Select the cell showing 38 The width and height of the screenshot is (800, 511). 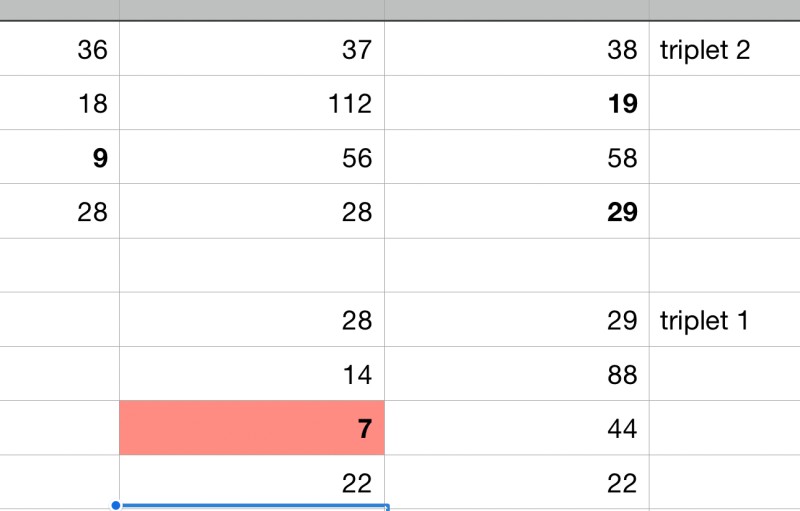click(517, 49)
